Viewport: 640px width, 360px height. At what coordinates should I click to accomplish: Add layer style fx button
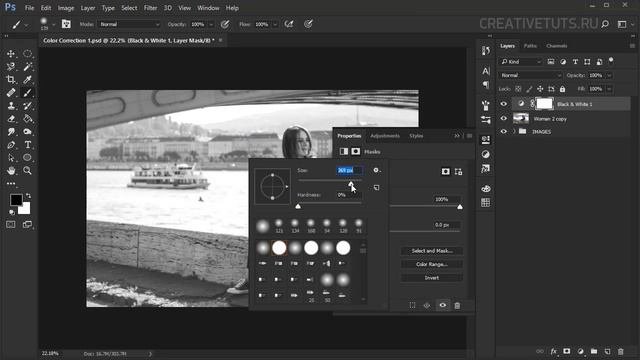tap(553, 351)
